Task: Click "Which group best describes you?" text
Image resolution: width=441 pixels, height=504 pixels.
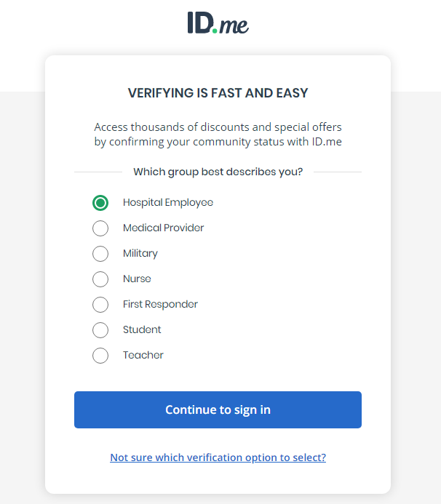Action: pyautogui.click(x=218, y=172)
